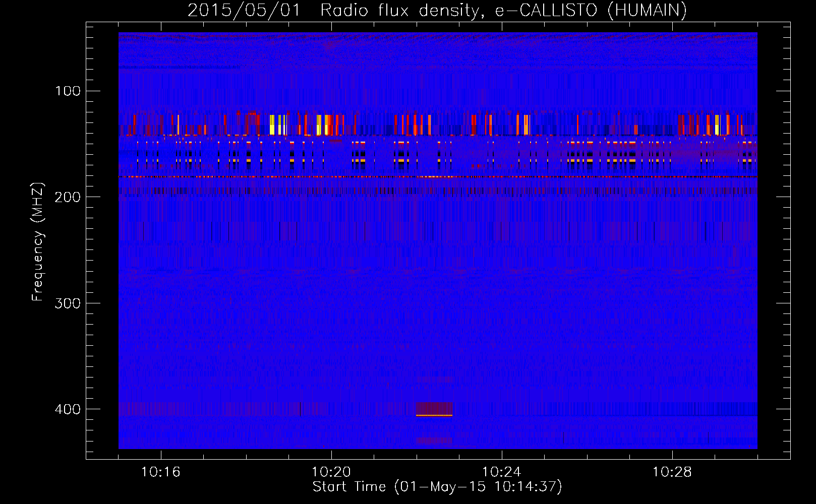Click the '10:24' time tick label

pyautogui.click(x=502, y=472)
